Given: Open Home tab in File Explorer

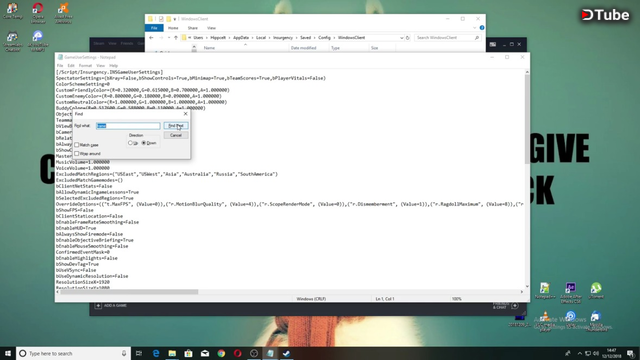Looking at the screenshot, I should point(173,28).
